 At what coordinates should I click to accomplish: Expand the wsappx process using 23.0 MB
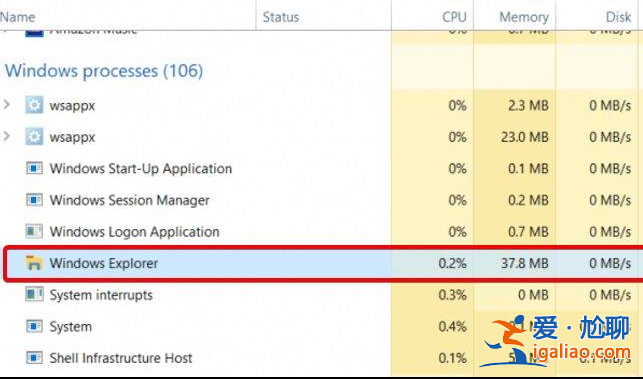tap(7, 136)
